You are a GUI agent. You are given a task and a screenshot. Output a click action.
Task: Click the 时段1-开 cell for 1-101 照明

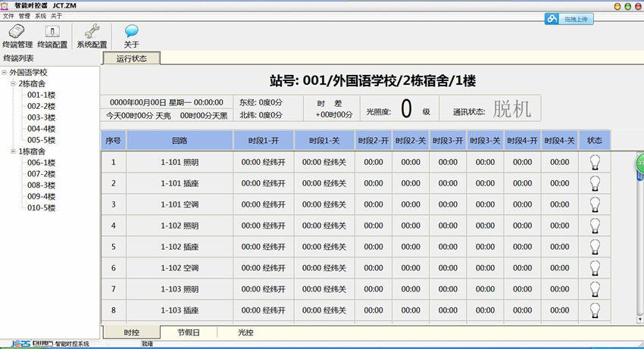[263, 162]
